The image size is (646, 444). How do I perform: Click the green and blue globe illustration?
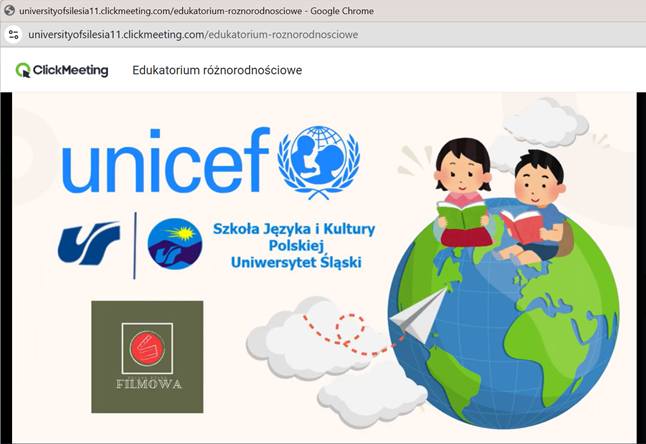click(x=503, y=313)
